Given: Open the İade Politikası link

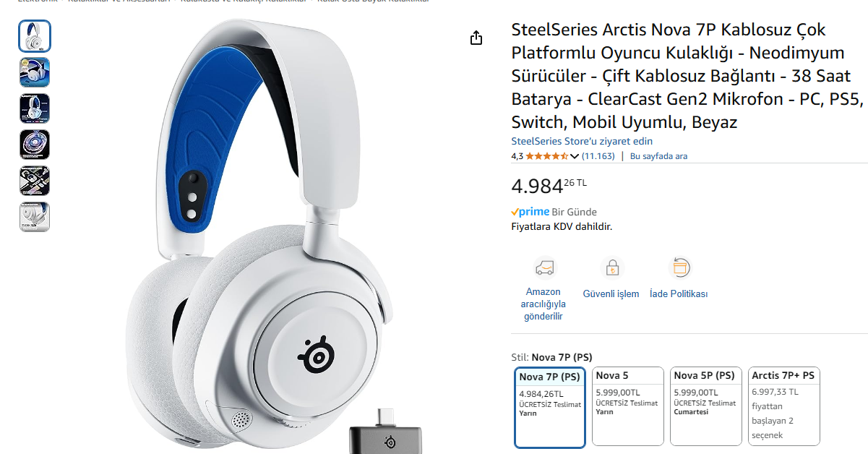Looking at the screenshot, I should click(679, 294).
